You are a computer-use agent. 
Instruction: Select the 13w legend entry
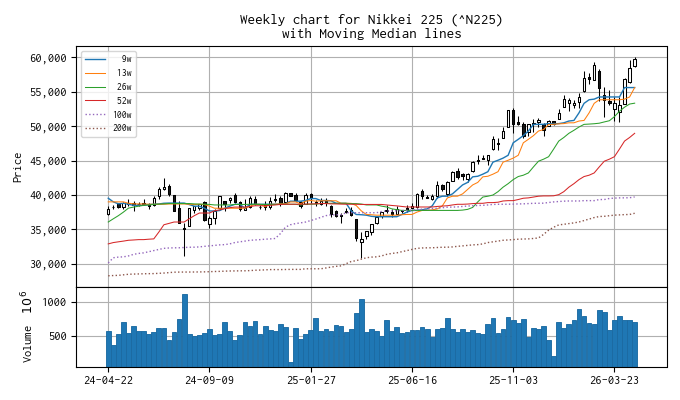point(108,73)
